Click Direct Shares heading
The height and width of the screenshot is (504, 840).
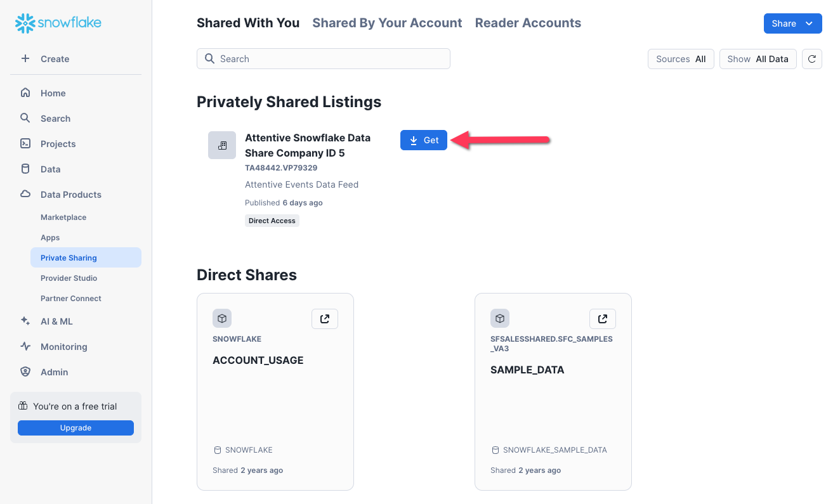pyautogui.click(x=247, y=275)
